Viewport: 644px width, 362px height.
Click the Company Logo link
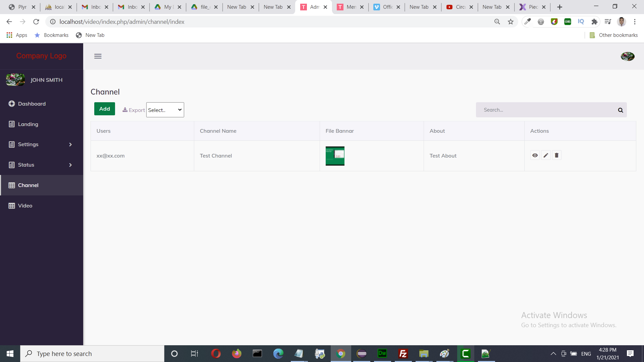41,56
